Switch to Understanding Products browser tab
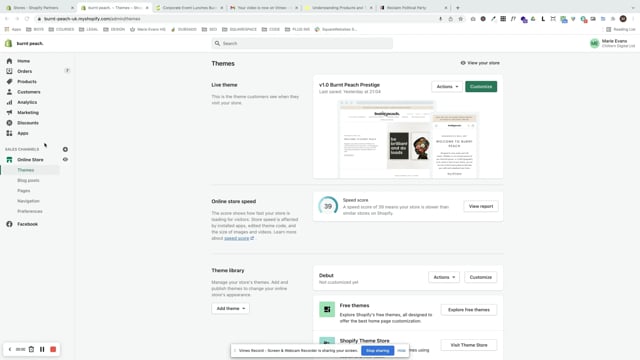 [x=339, y=8]
